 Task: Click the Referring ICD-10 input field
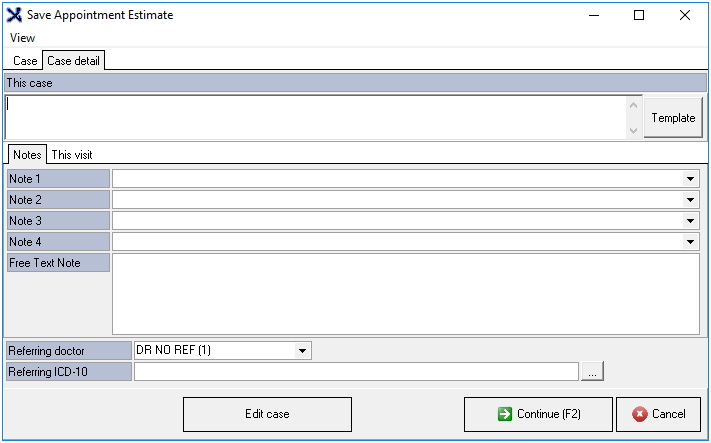pyautogui.click(x=355, y=372)
